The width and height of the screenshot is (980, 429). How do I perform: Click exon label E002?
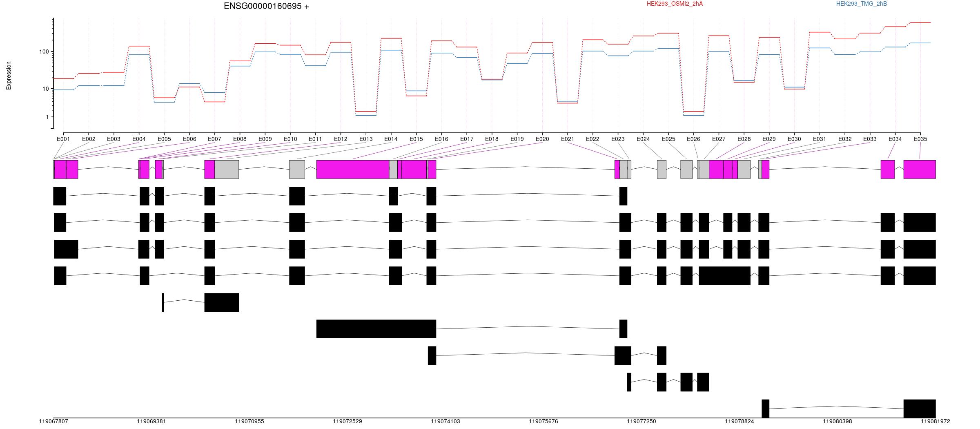[x=89, y=139]
